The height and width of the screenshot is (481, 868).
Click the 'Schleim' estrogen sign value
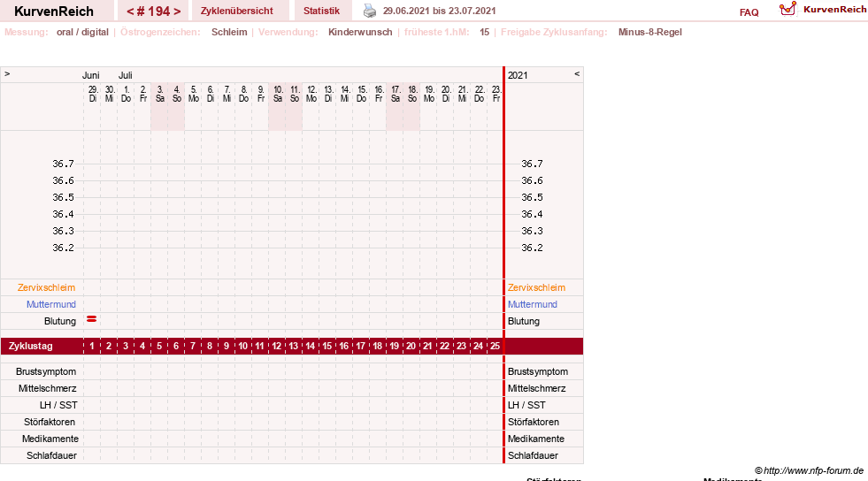click(229, 32)
